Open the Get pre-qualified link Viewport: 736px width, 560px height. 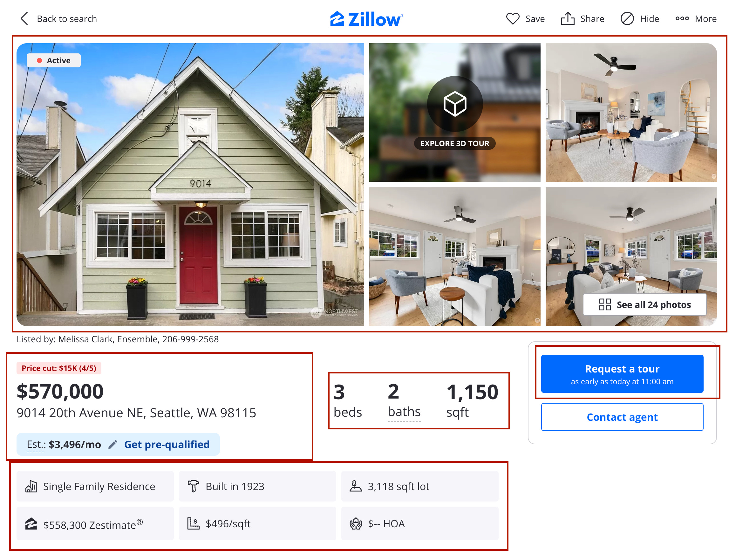pyautogui.click(x=167, y=444)
